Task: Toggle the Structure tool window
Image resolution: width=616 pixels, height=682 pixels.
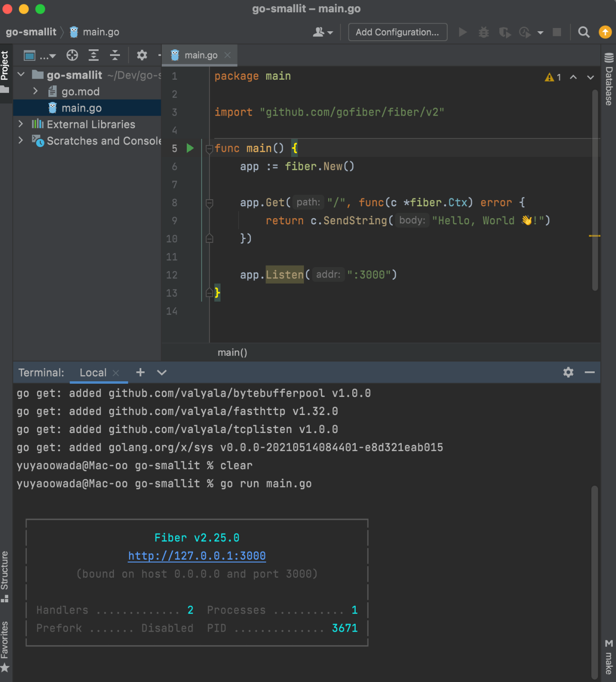Action: pos(5,575)
